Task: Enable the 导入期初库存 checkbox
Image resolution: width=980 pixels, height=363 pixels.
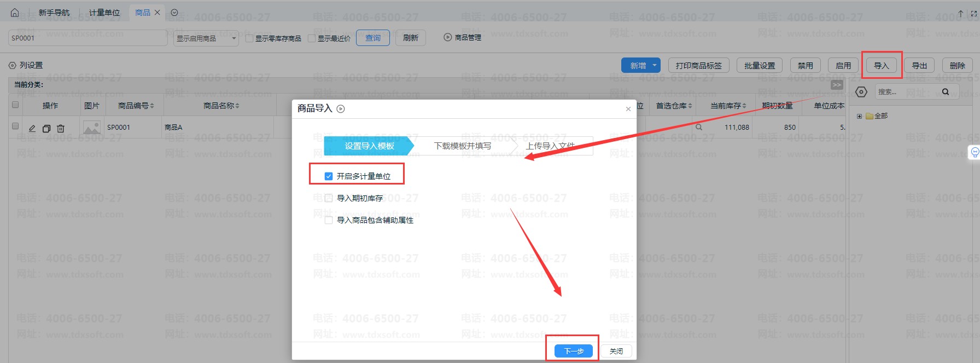Action: tap(329, 198)
